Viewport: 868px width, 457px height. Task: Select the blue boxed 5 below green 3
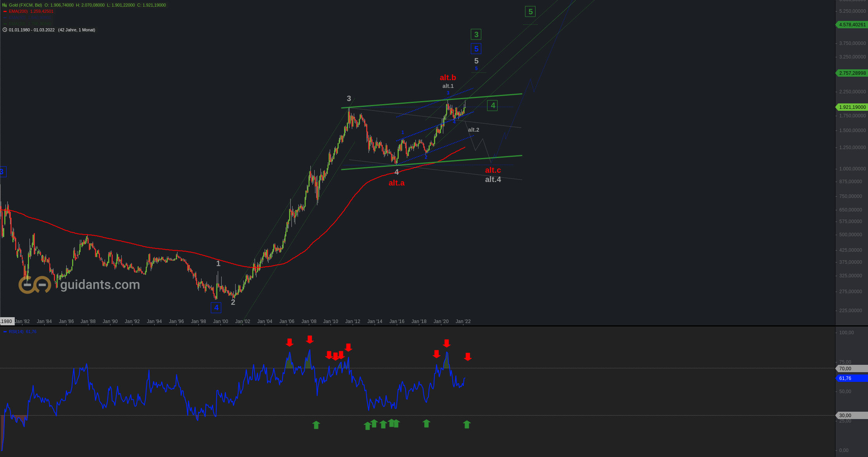coord(476,49)
